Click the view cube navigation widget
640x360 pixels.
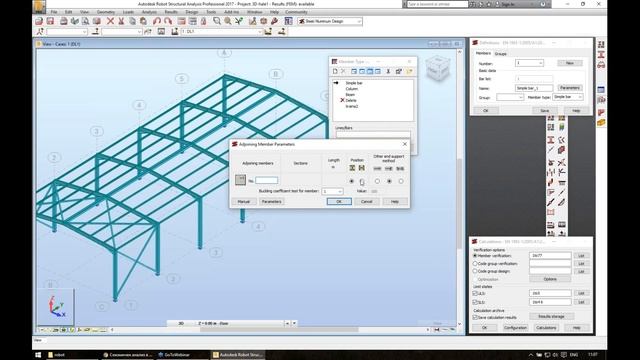tap(438, 69)
